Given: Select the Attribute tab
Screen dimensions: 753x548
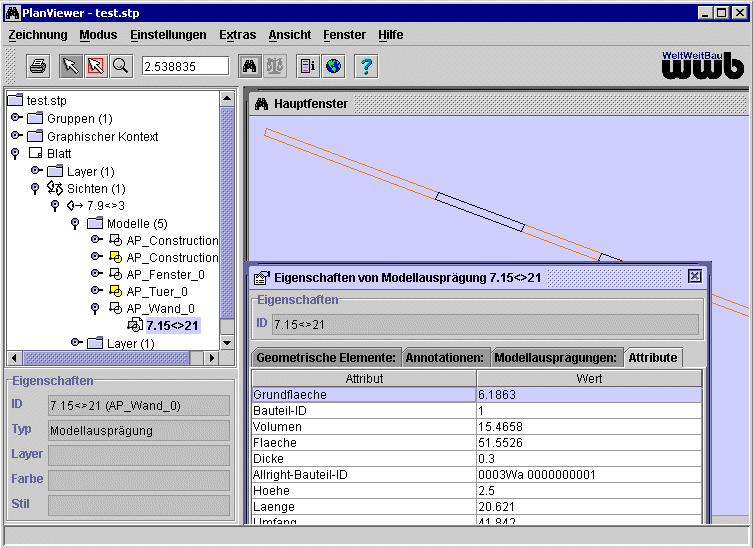Looking at the screenshot, I should pyautogui.click(x=653, y=358).
